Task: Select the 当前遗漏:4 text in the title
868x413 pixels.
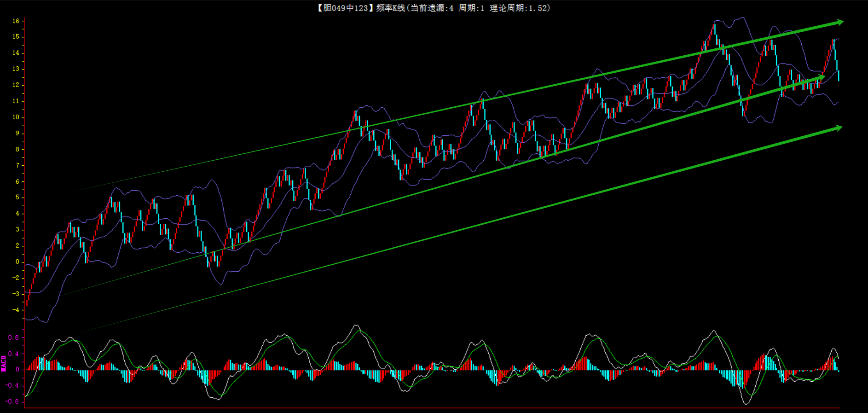Action: point(432,8)
